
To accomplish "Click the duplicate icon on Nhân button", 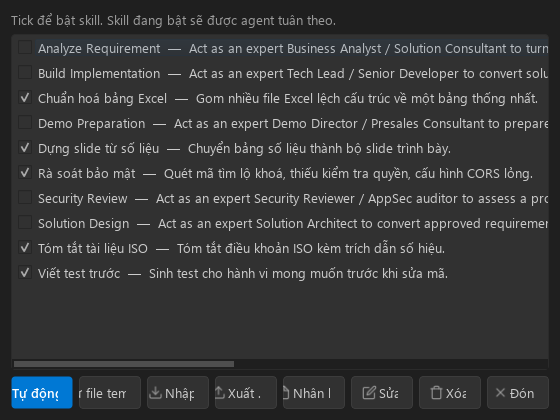I will [x=286, y=393].
